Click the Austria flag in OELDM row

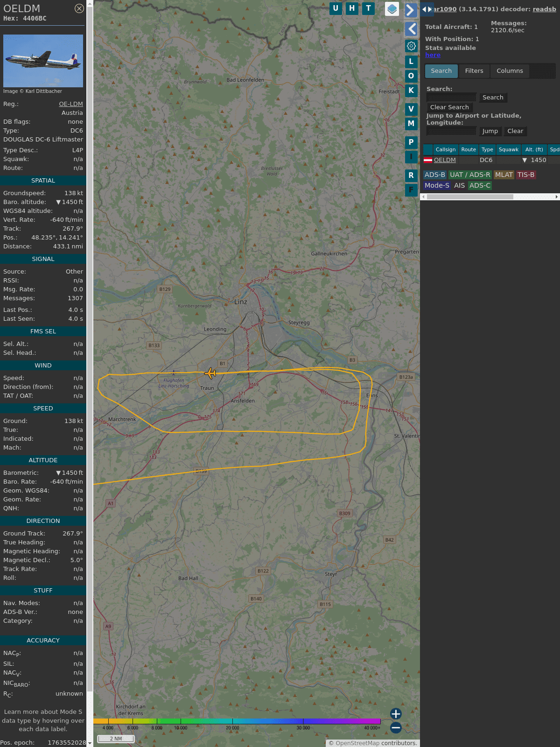427,160
